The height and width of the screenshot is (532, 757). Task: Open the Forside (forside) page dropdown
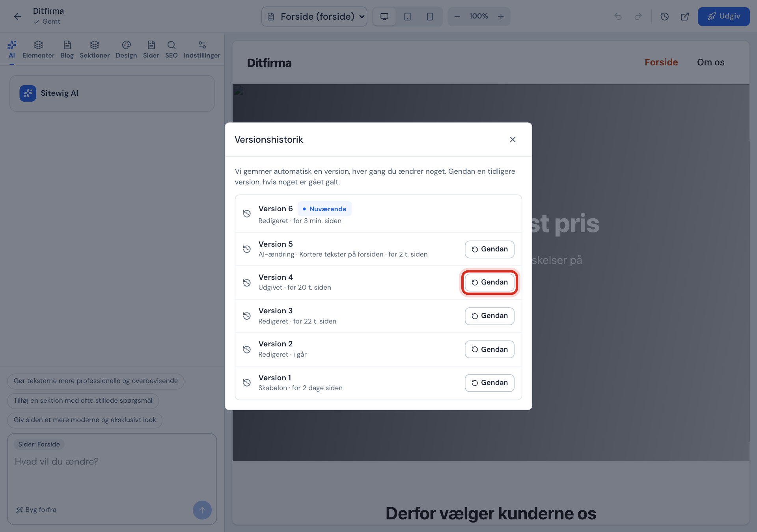click(x=314, y=17)
